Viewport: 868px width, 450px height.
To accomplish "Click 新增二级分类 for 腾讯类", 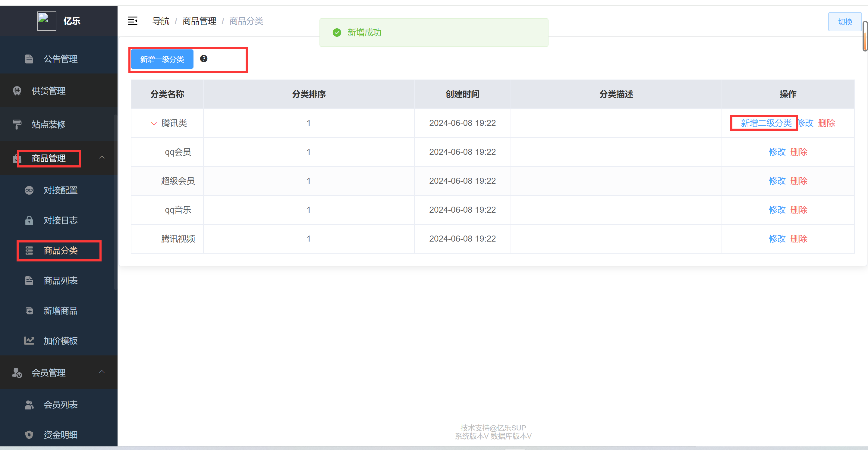I will 763,123.
